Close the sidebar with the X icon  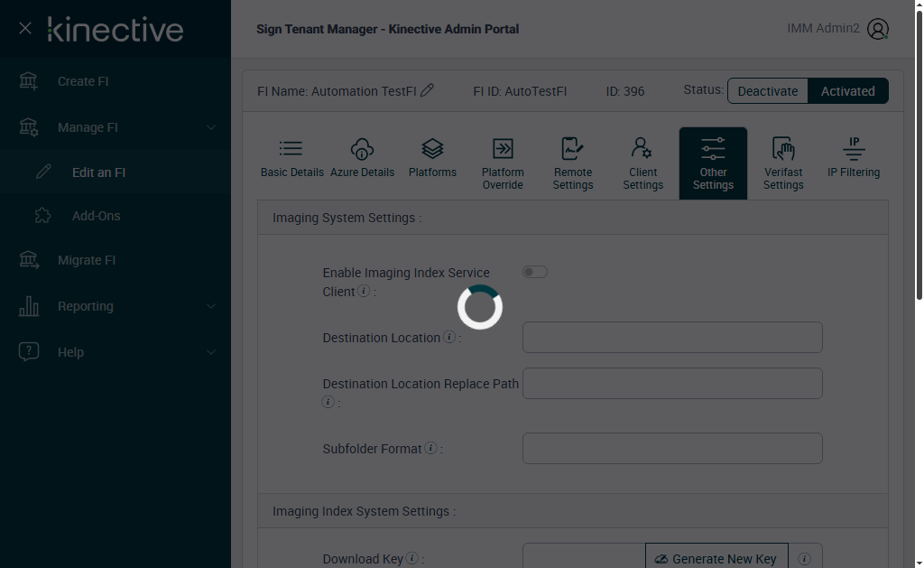coord(24,28)
